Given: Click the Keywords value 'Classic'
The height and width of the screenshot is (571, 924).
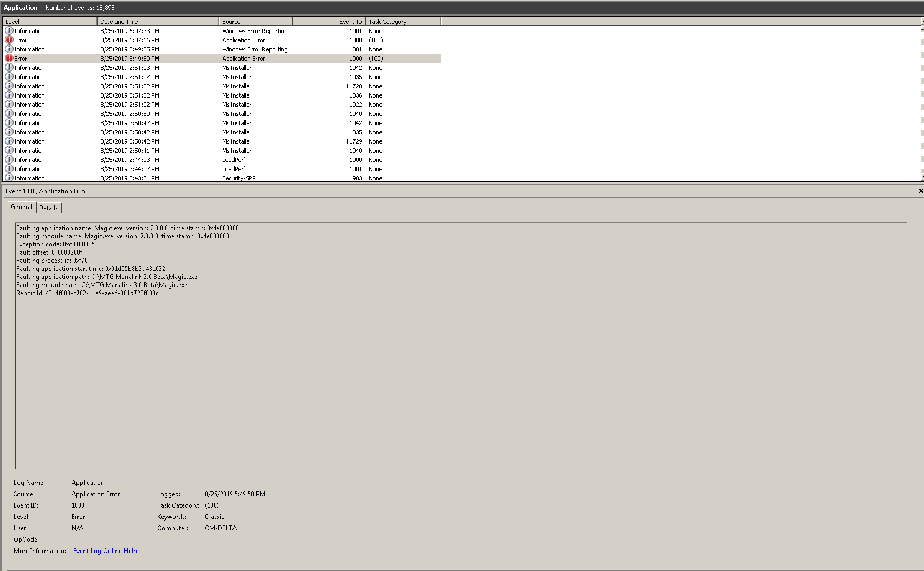Looking at the screenshot, I should pyautogui.click(x=215, y=517).
